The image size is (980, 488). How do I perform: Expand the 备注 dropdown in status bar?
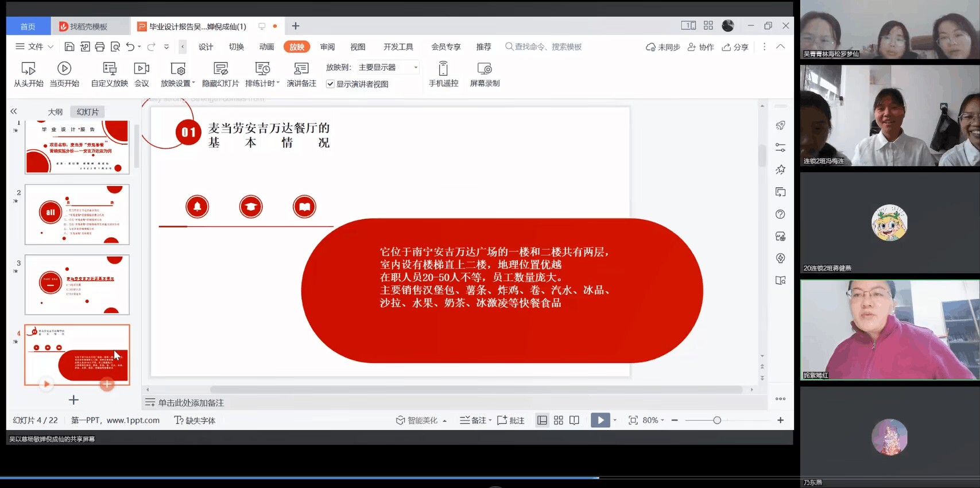tap(490, 420)
